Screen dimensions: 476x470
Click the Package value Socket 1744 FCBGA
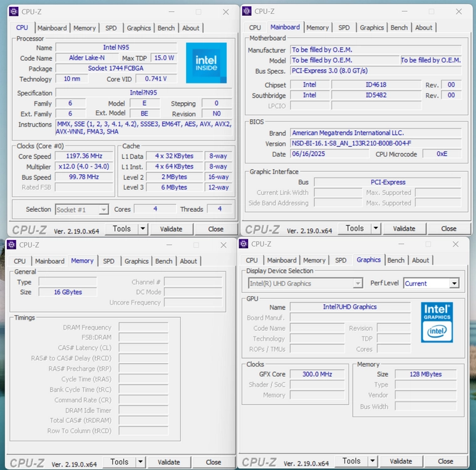coord(116,68)
